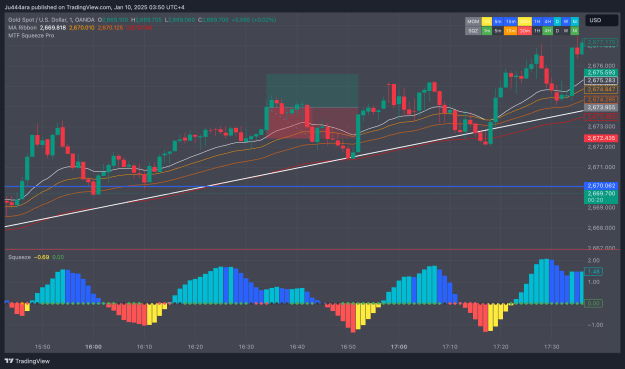Click the 2,670.062 blue horizontal line price label
This screenshot has height=369, width=625.
pos(601,186)
